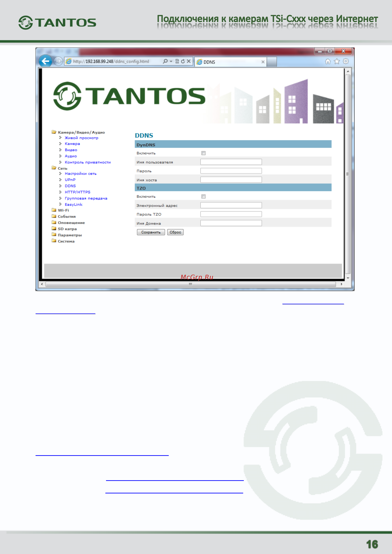This screenshot has height=554, width=392.
Task: Click Имя Домена input field
Action: pyautogui.click(x=231, y=223)
